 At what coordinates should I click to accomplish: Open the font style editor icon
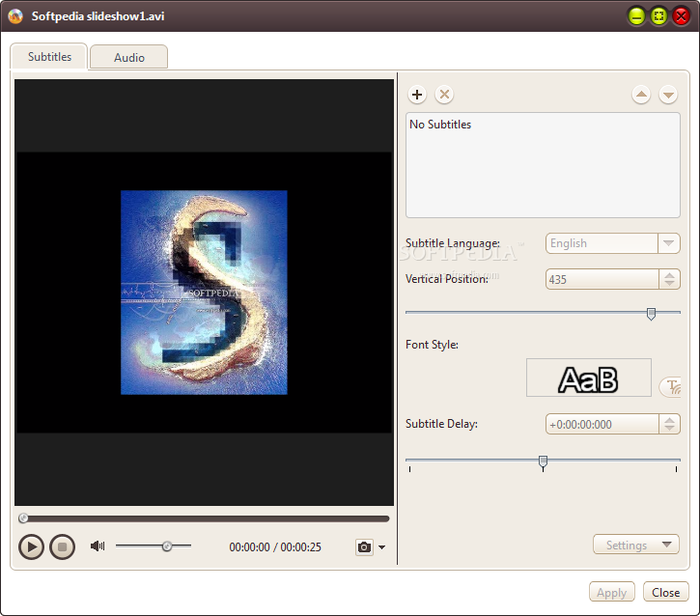(671, 386)
